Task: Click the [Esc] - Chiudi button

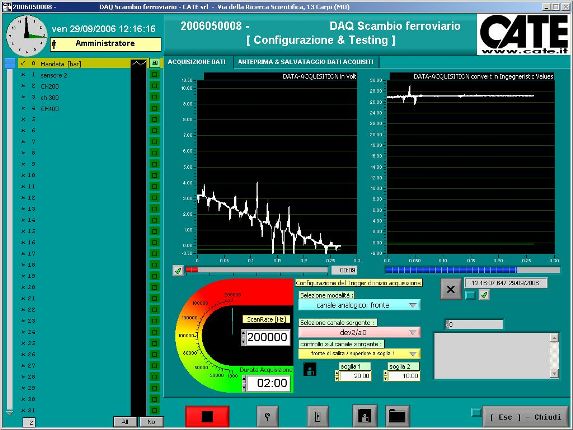Action: [x=525, y=417]
